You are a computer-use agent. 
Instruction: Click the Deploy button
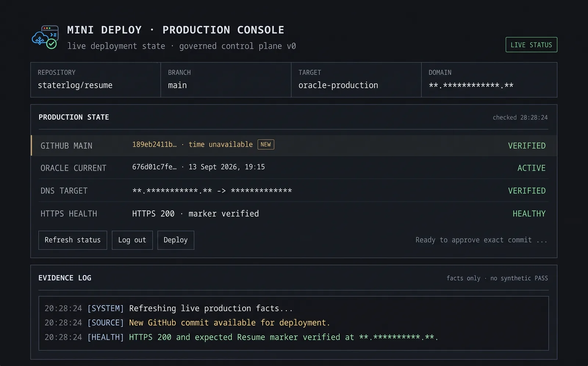click(176, 240)
